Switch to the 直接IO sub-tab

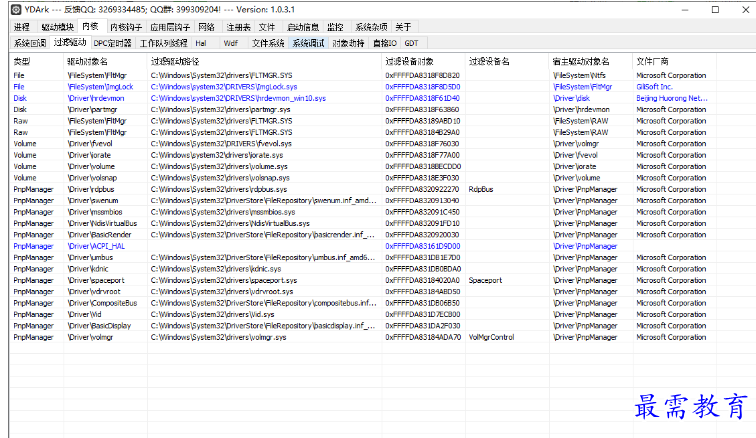[x=384, y=43]
